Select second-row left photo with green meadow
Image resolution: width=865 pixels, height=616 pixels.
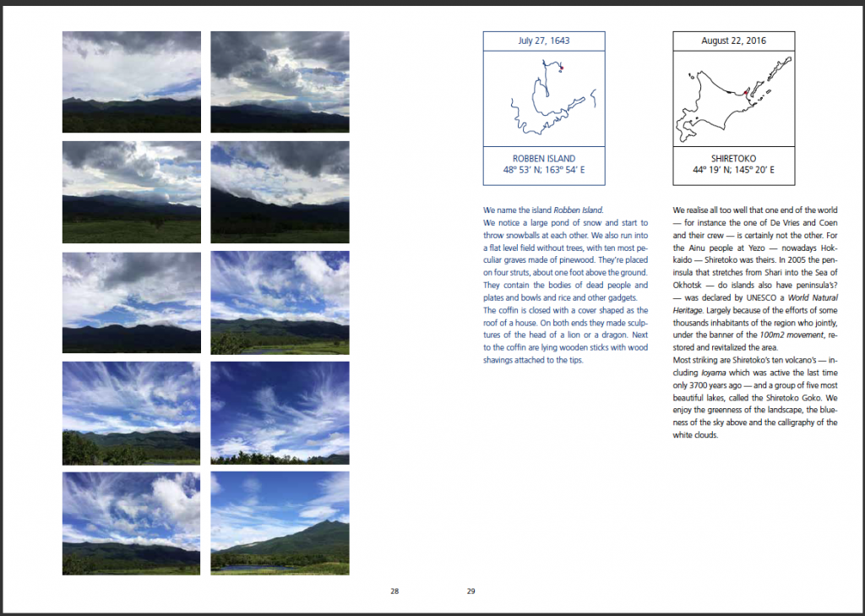click(x=131, y=192)
